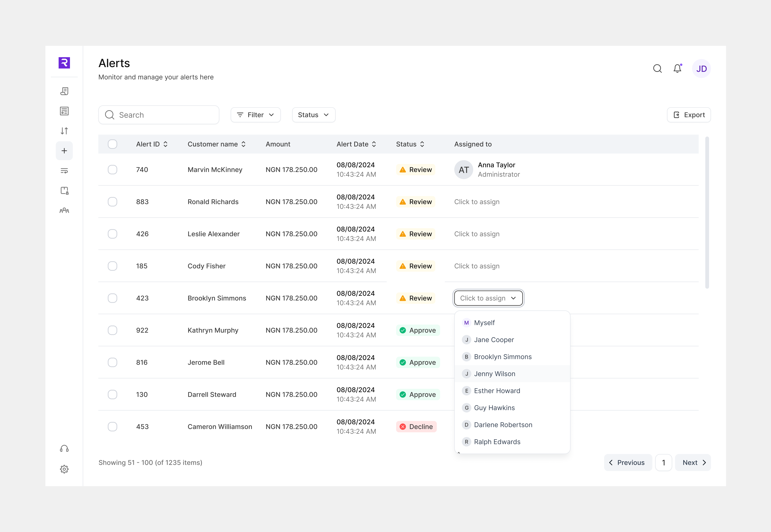Click the top-right search magnifier icon
Image resolution: width=771 pixels, height=532 pixels.
point(657,69)
